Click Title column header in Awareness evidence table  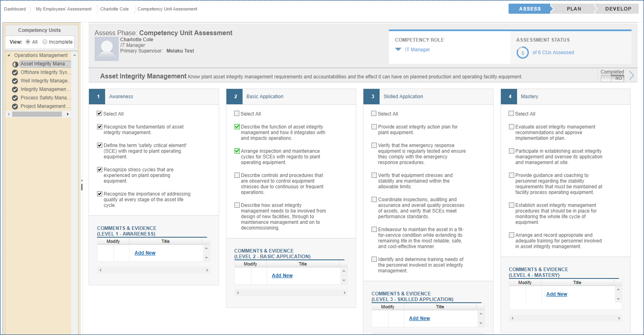pyautogui.click(x=166, y=241)
